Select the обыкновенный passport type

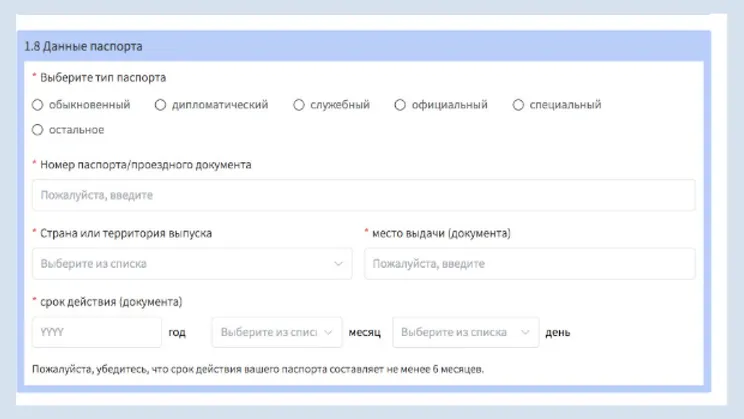coord(37,105)
